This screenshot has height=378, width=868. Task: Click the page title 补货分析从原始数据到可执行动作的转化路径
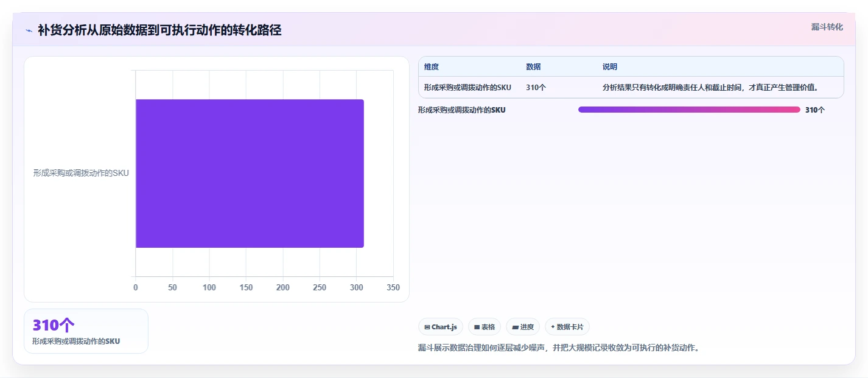click(x=159, y=30)
